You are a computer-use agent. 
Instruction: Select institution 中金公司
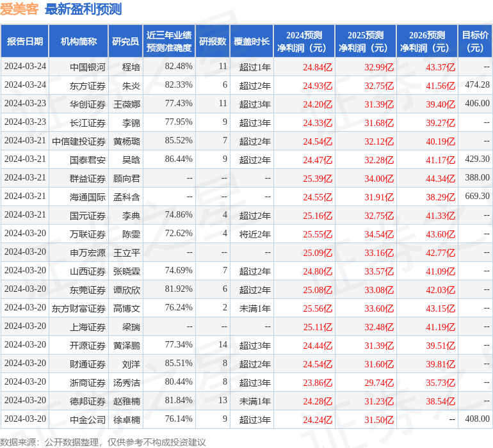coord(88,420)
